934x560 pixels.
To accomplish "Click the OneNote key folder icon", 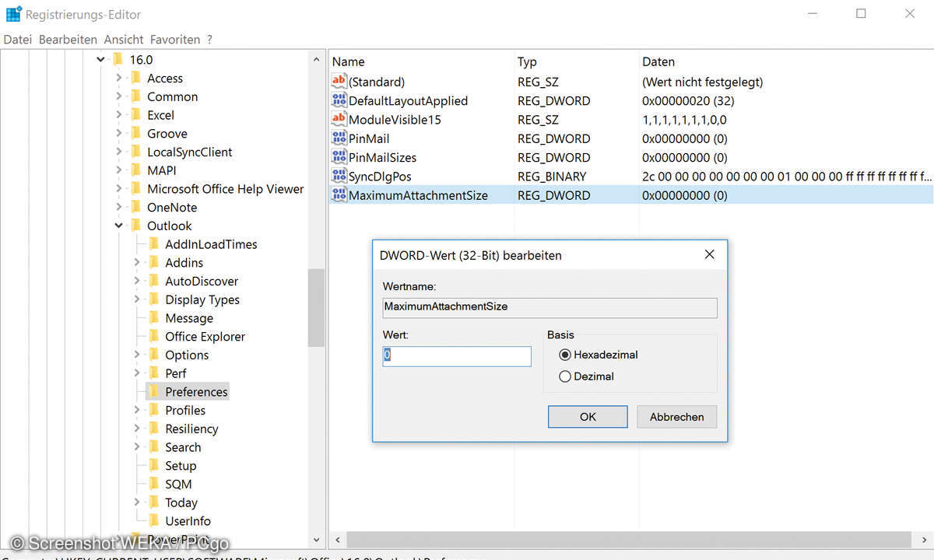I will coord(135,208).
